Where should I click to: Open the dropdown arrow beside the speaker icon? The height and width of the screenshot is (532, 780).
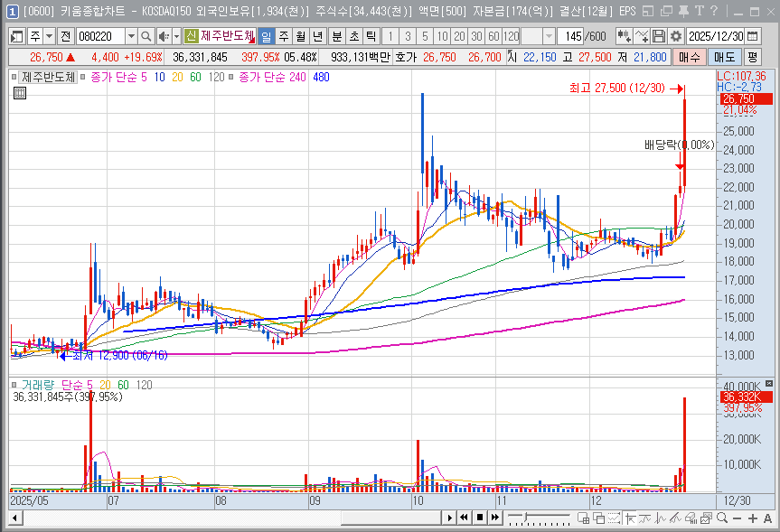point(176,36)
